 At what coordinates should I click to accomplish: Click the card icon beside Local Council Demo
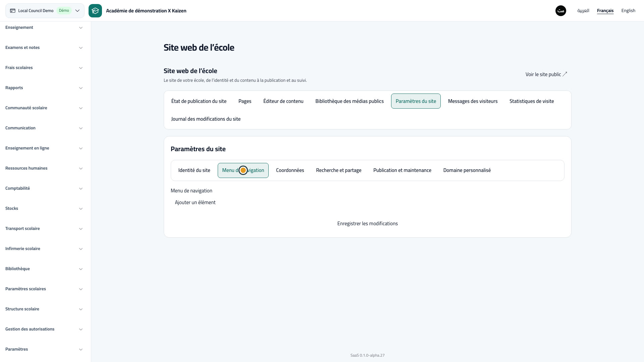13,11
